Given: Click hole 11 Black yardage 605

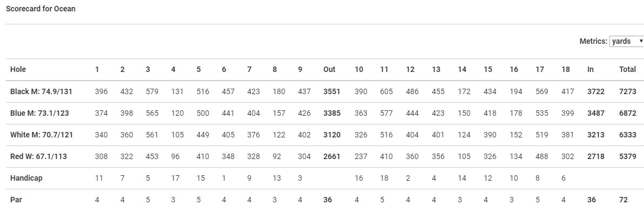Looking at the screenshot, I should pos(384,92).
